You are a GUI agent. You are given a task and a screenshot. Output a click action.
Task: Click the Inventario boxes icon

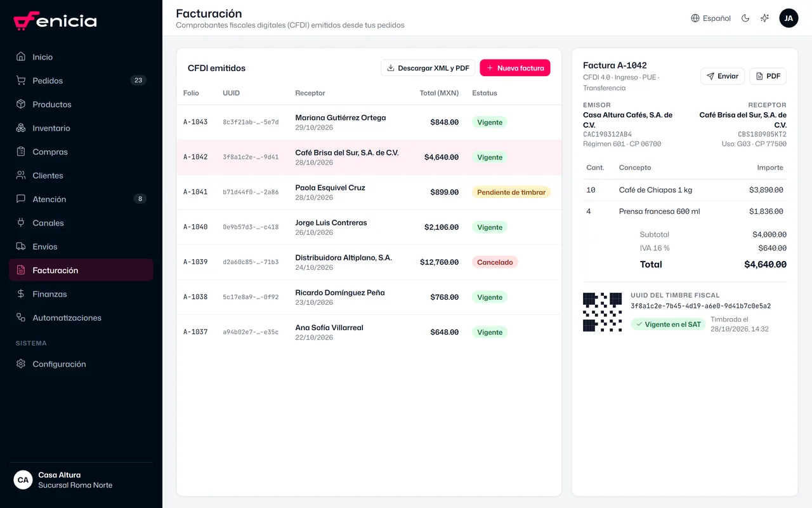pyautogui.click(x=21, y=128)
